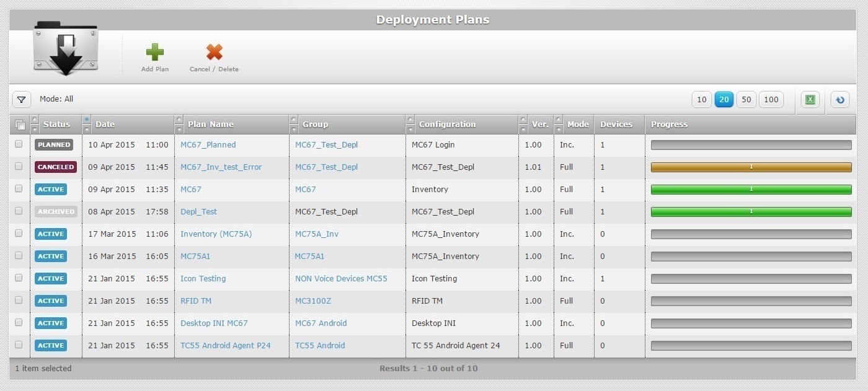Toggle the Icon Testing row checkbox
The width and height of the screenshot is (868, 391).
click(19, 278)
